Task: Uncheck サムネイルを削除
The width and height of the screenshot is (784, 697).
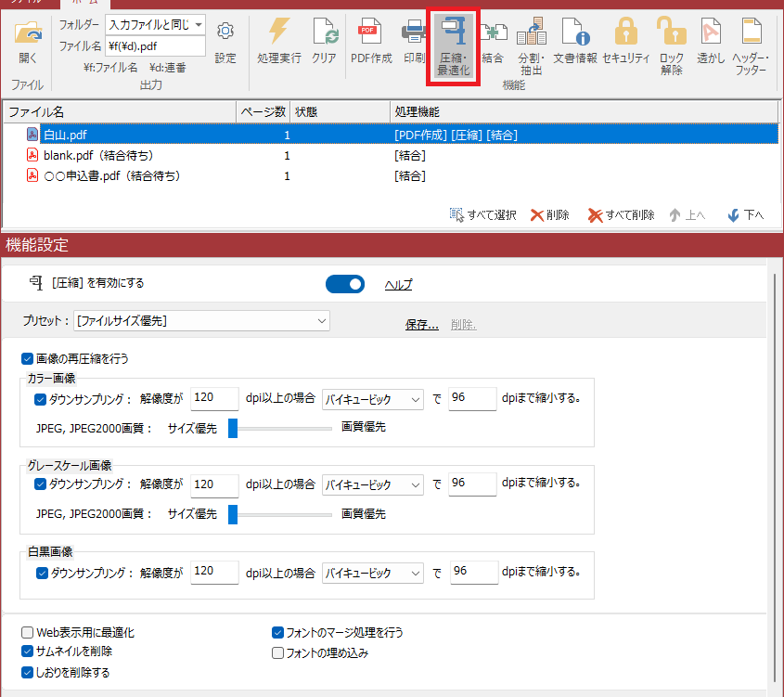Action: 27,652
